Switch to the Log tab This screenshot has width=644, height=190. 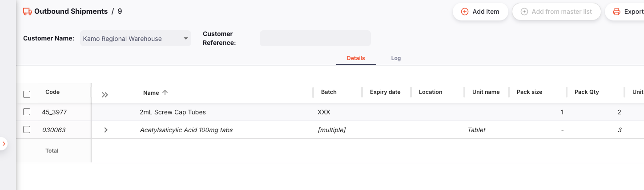point(396,58)
